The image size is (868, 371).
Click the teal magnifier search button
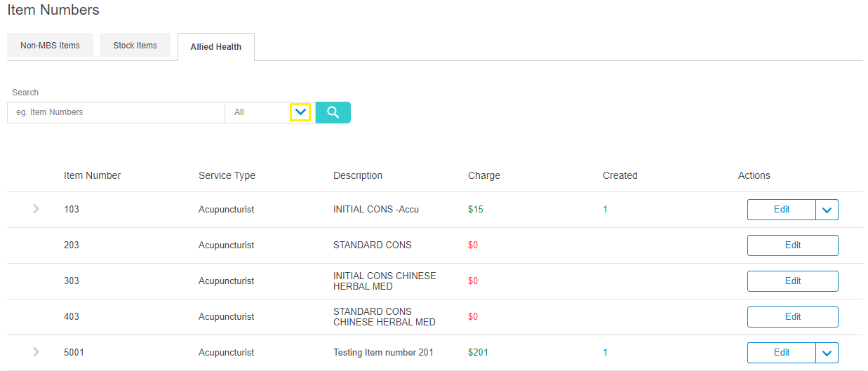pos(333,112)
